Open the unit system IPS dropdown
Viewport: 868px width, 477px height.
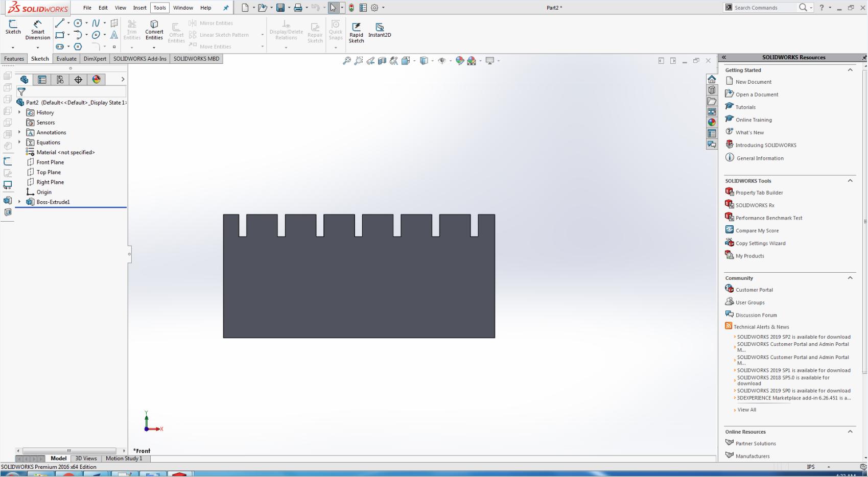pos(829,467)
